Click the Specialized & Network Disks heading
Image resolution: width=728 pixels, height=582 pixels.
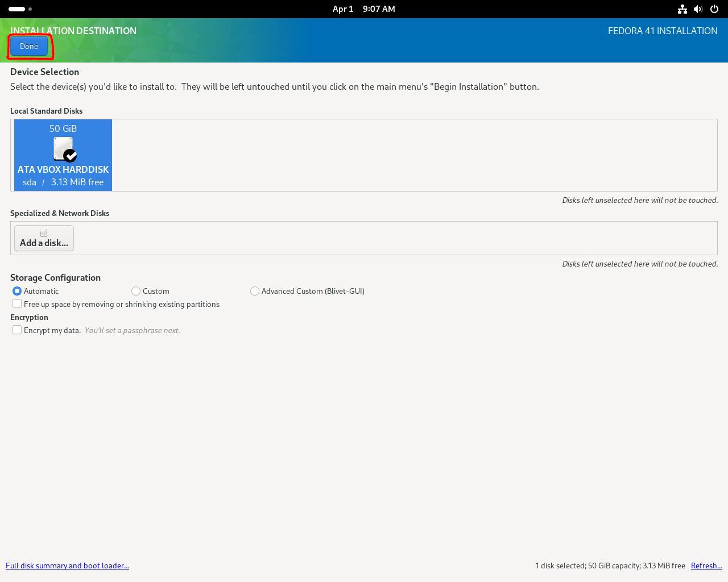tap(60, 213)
